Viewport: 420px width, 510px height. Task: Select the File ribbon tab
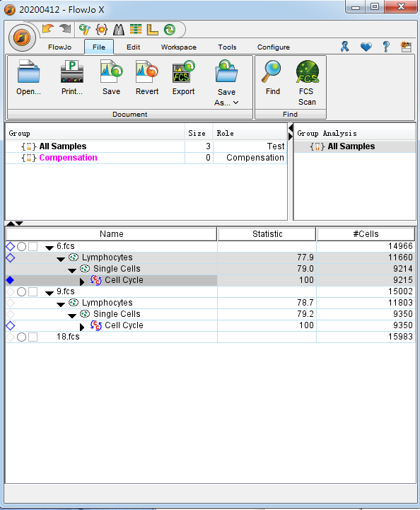point(99,47)
